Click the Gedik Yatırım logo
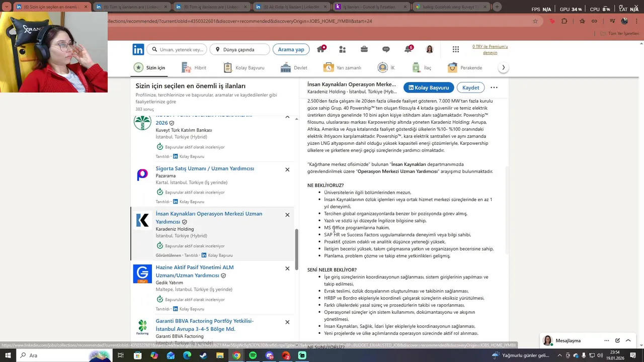Viewport: 644px width, 362px height. pyautogui.click(x=142, y=274)
